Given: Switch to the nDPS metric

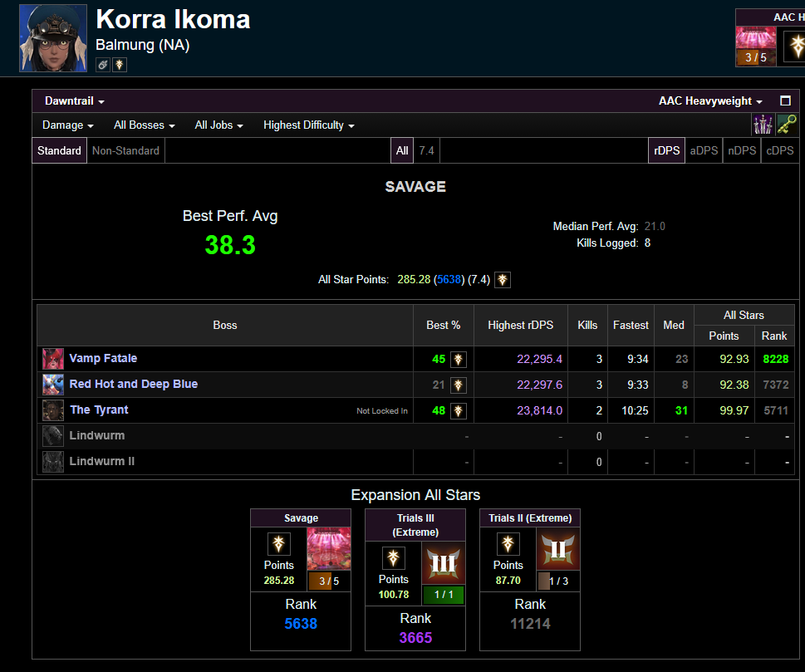Looking at the screenshot, I should click(742, 150).
